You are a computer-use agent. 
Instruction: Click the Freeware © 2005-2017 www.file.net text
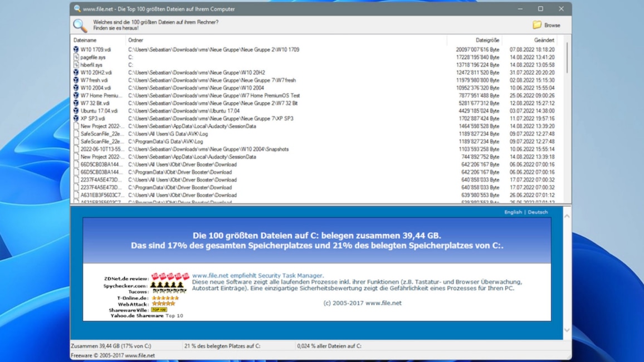pos(113,355)
